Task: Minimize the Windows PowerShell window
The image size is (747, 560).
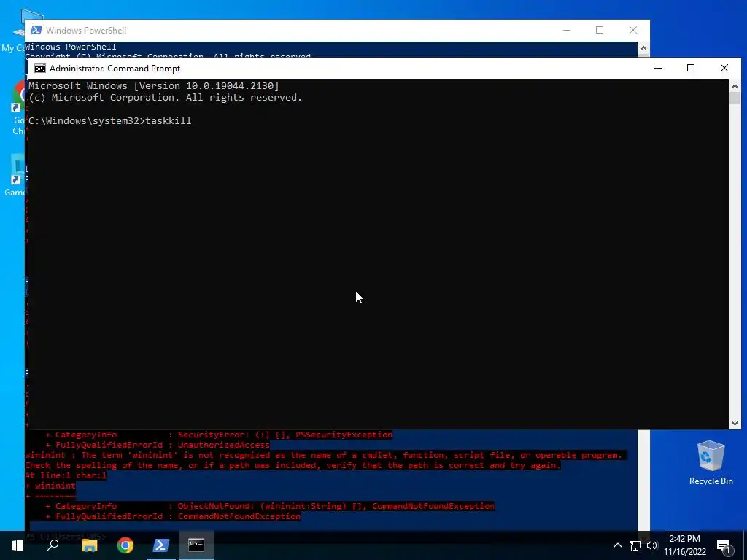Action: click(x=567, y=30)
